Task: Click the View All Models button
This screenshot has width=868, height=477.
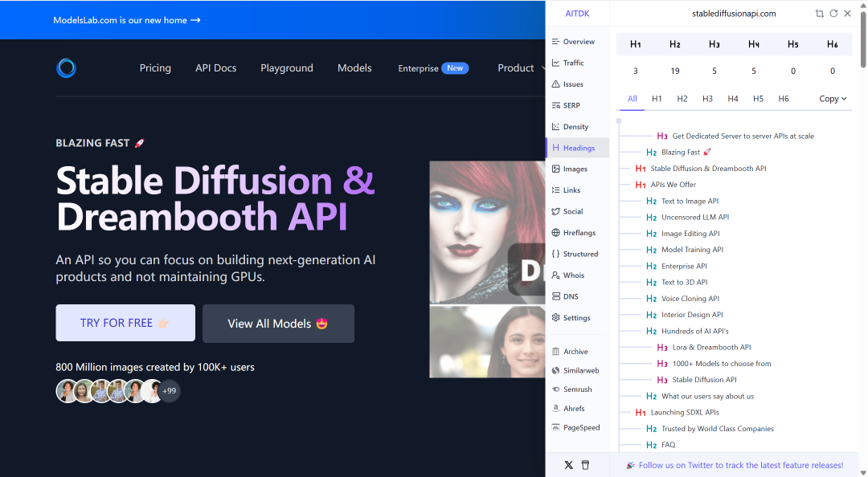Action: coord(278,323)
